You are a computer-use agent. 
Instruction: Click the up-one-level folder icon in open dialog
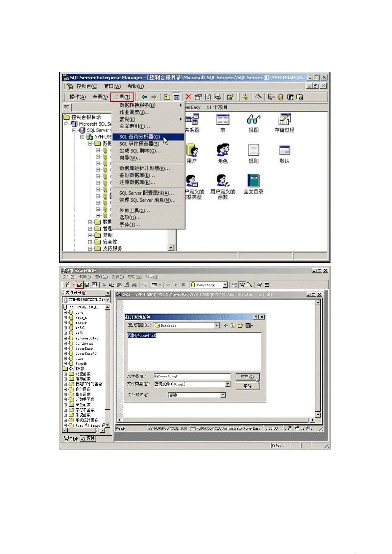pyautogui.click(x=233, y=325)
